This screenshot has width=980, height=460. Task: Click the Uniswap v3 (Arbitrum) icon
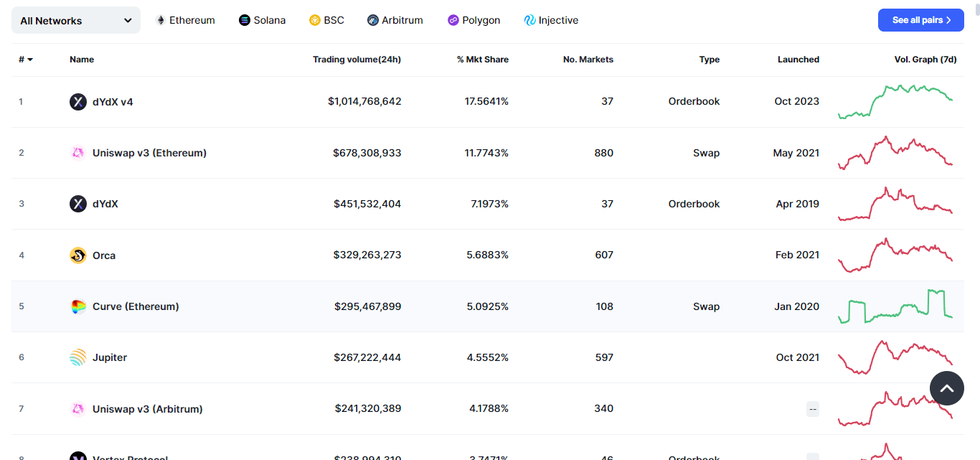click(x=78, y=409)
